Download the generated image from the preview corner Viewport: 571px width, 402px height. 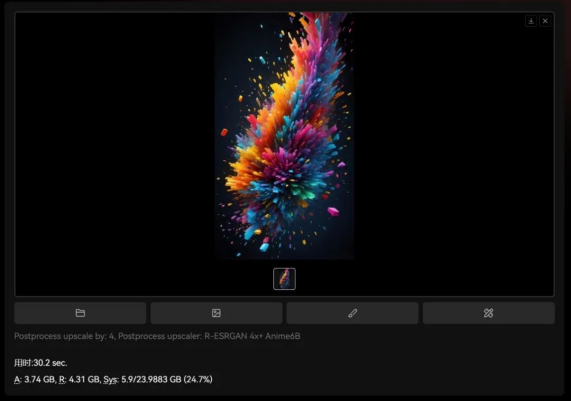point(531,21)
